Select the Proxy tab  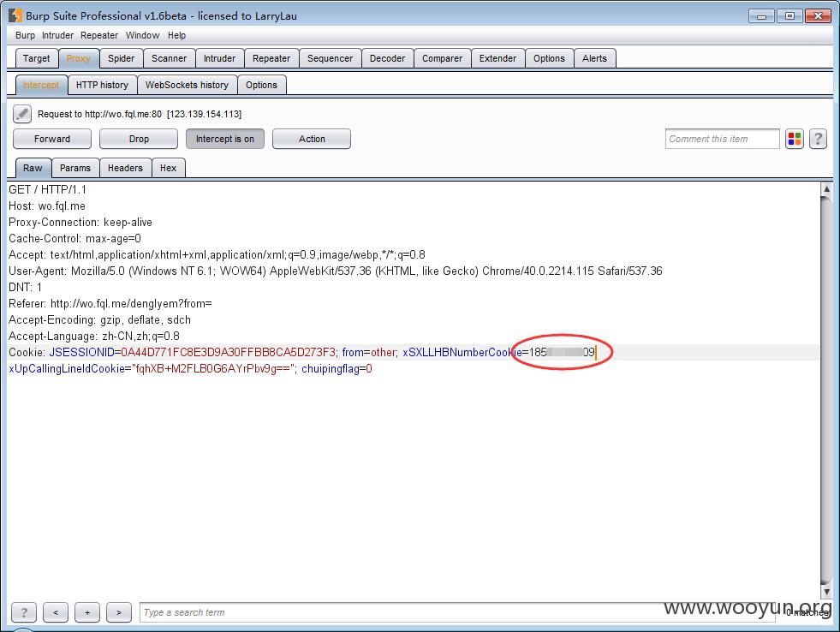coord(78,58)
